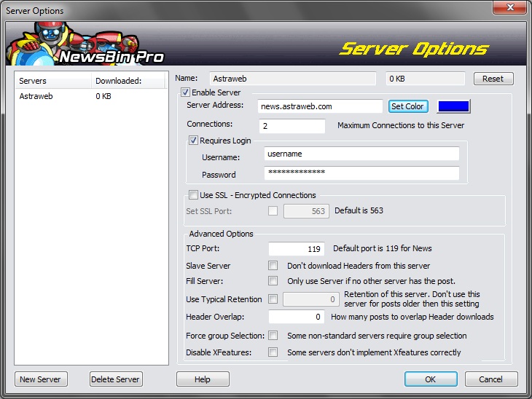
Task: Click the blue server color swatch
Action: pos(453,106)
